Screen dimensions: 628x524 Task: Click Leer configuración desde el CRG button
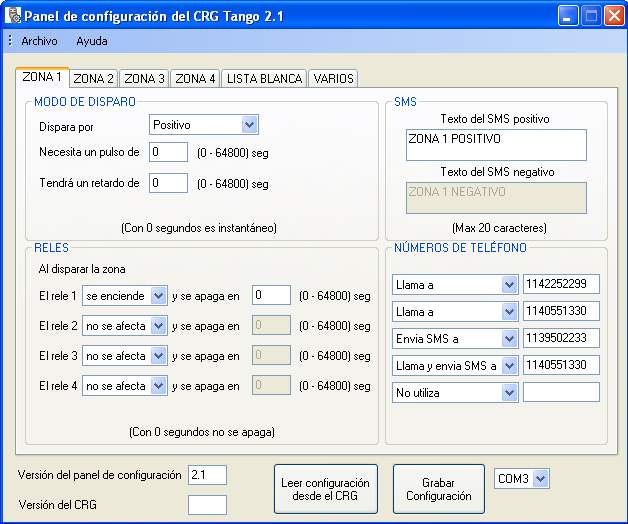(x=326, y=489)
